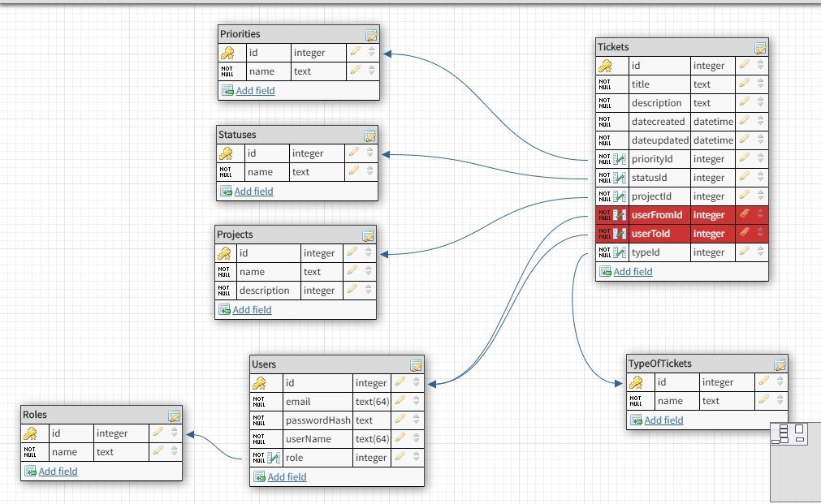This screenshot has width=821, height=504.
Task: Click reorder arrows for Roles id field
Action: click(174, 433)
